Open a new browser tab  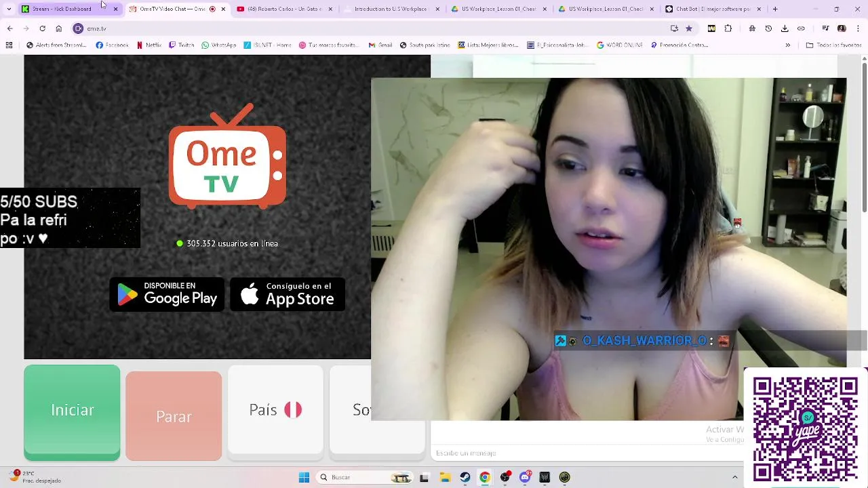[x=775, y=9]
